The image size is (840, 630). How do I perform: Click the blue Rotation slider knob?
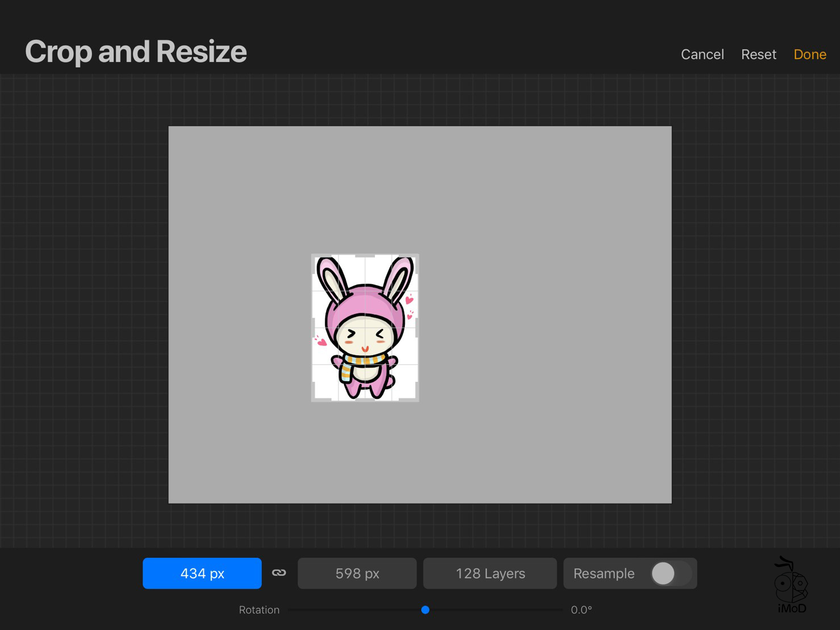click(425, 610)
